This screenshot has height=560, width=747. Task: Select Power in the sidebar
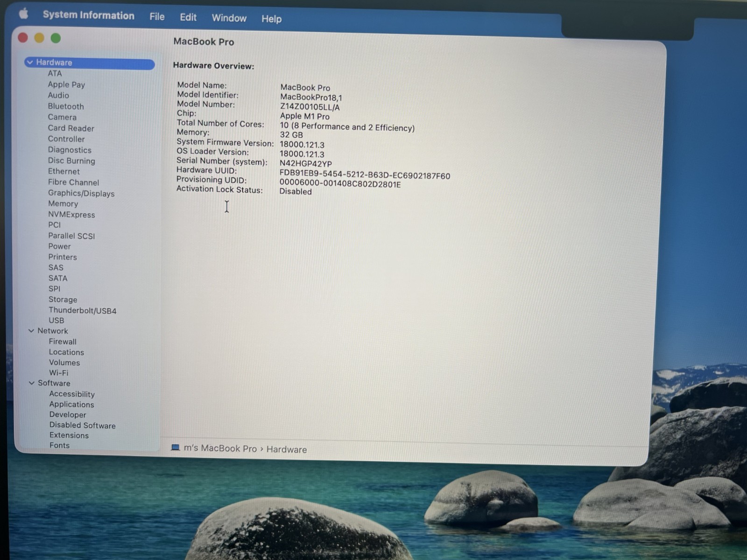pos(60,246)
